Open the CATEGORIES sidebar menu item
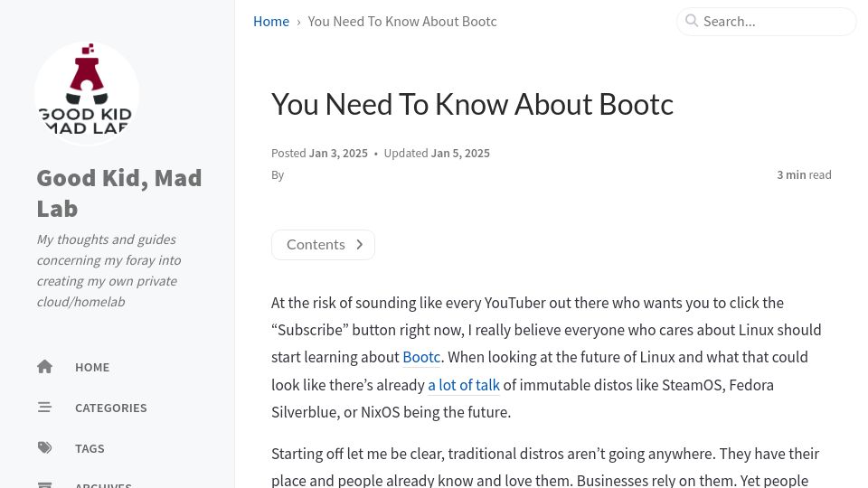 pos(110,408)
